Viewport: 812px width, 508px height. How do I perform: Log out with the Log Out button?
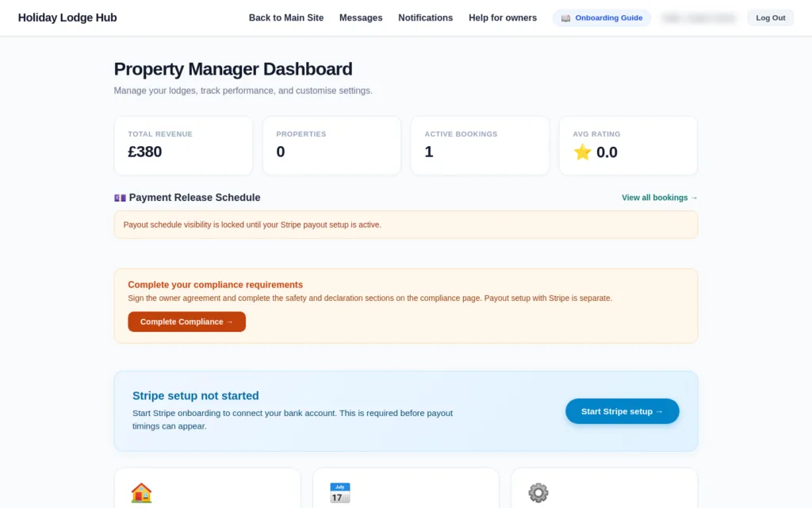[x=771, y=17]
